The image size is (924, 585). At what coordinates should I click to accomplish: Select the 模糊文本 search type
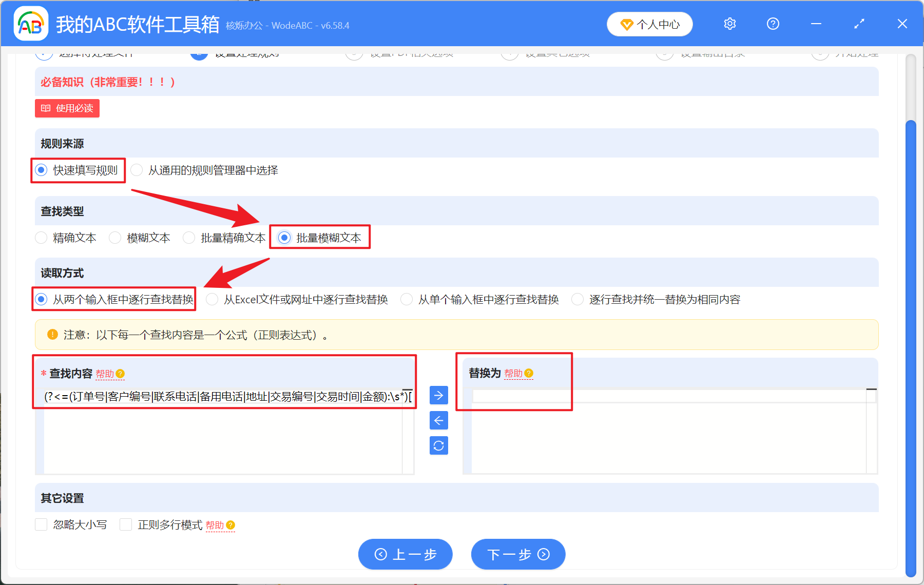click(x=115, y=238)
